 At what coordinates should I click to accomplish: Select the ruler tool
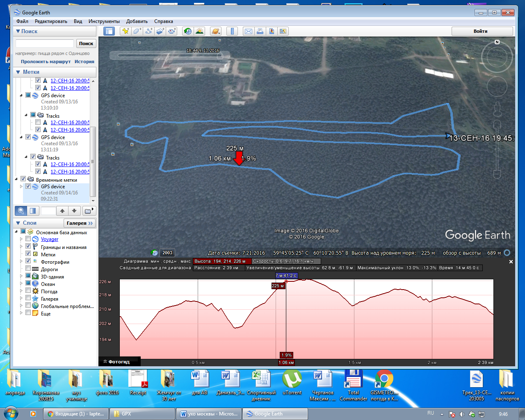(232, 31)
